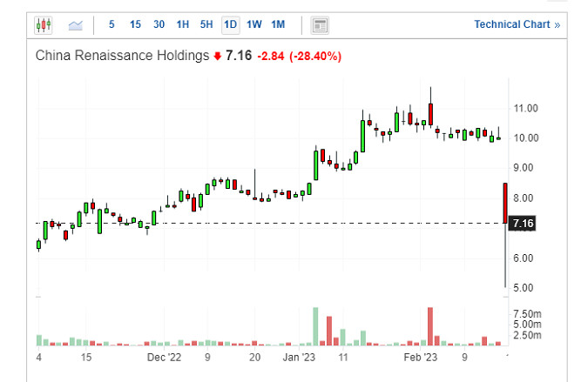Select the 1H interval
The image size is (588, 382).
(x=183, y=24)
